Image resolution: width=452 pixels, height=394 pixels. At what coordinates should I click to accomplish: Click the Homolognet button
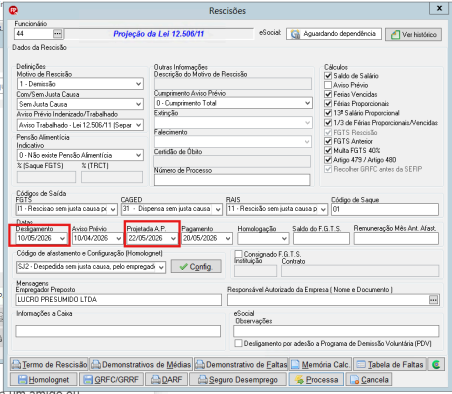pos(44,379)
